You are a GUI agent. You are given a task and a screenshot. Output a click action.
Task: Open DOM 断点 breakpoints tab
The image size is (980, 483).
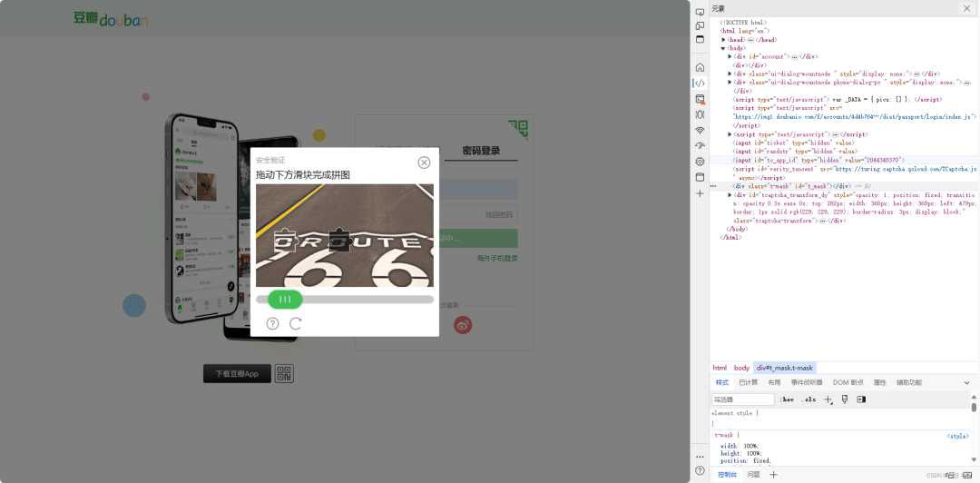point(848,383)
